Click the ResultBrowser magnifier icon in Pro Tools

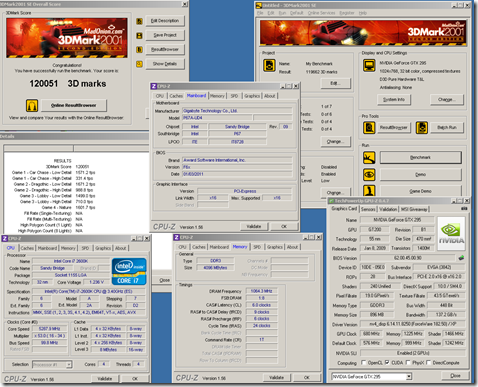pyautogui.click(x=369, y=128)
